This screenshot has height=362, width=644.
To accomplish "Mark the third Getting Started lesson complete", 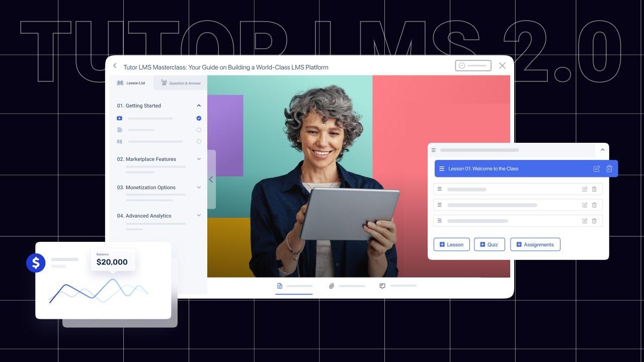I will coord(199,142).
